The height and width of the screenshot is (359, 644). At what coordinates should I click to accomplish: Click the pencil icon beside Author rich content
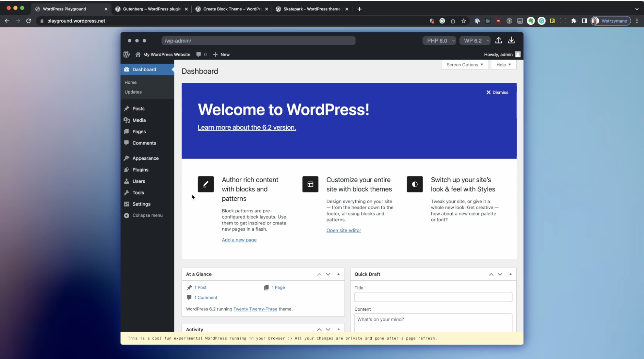206,184
